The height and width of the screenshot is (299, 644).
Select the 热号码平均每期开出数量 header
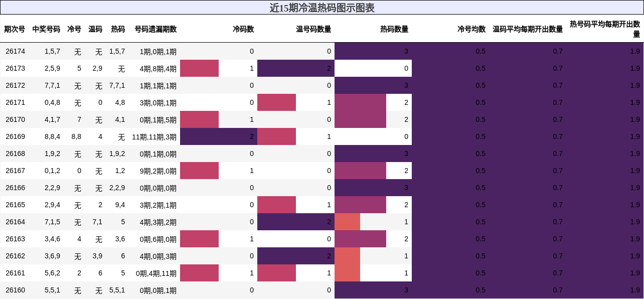(605, 29)
